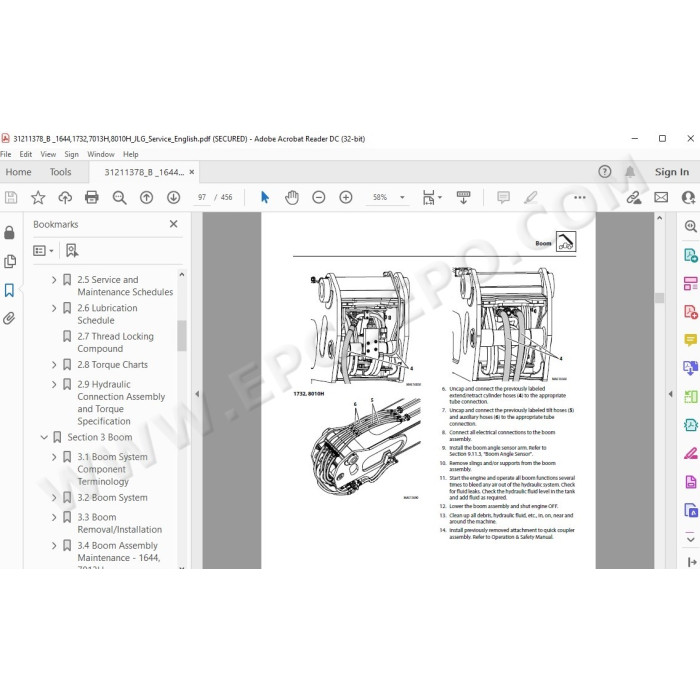Open the Help menu
Image resolution: width=700 pixels, height=700 pixels.
tap(131, 154)
